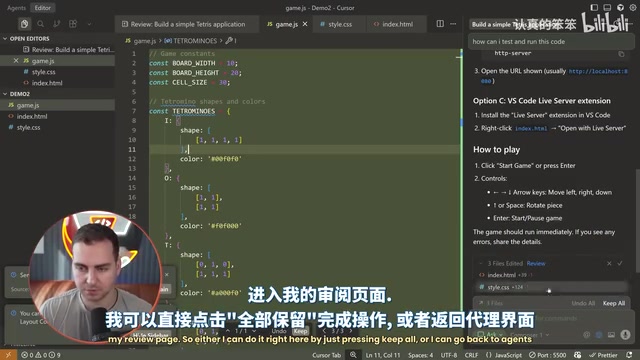Copy the http-server code block
The image size is (640, 360).
tap(621, 54)
